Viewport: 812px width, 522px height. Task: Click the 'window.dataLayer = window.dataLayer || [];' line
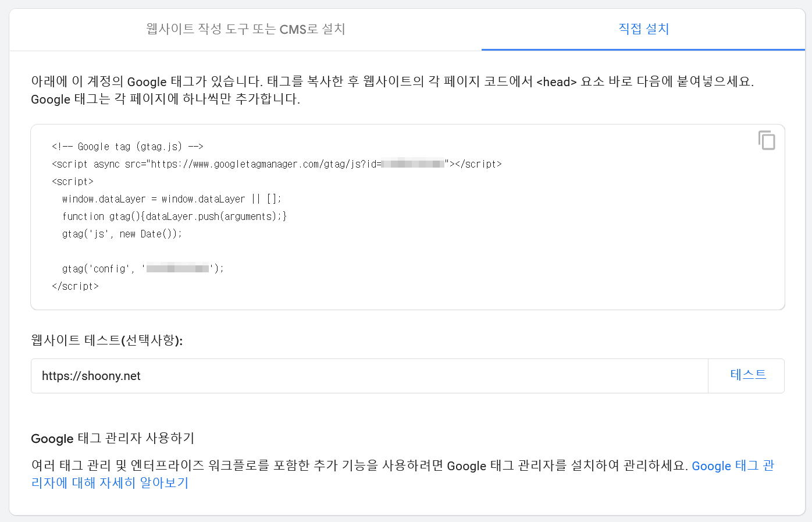click(x=172, y=199)
